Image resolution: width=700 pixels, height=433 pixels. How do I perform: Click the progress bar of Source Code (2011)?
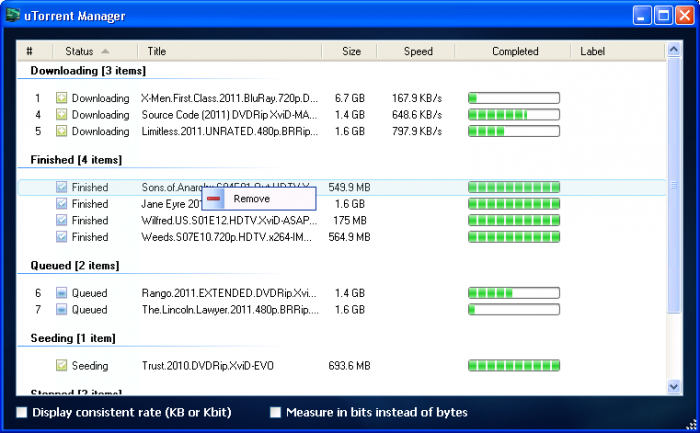pyautogui.click(x=514, y=115)
